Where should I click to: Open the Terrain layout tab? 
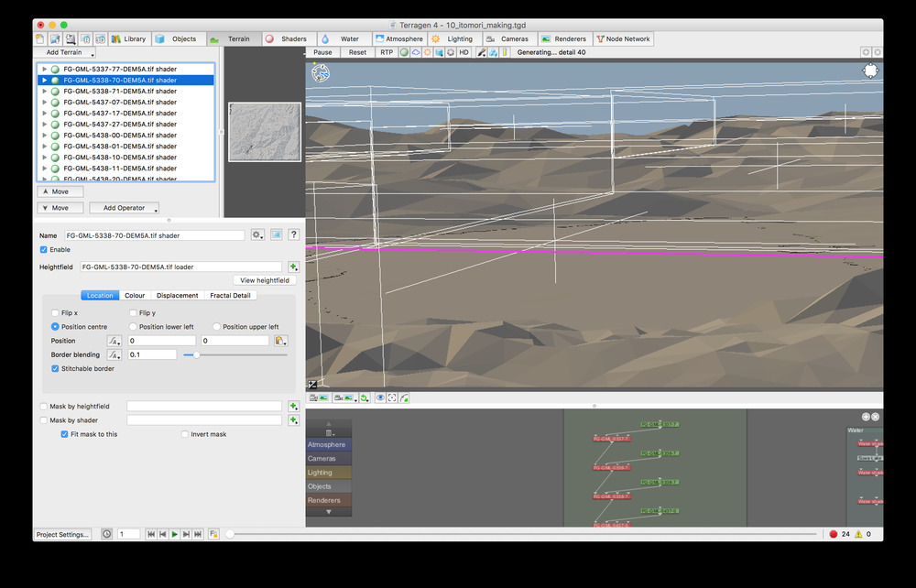[233, 39]
